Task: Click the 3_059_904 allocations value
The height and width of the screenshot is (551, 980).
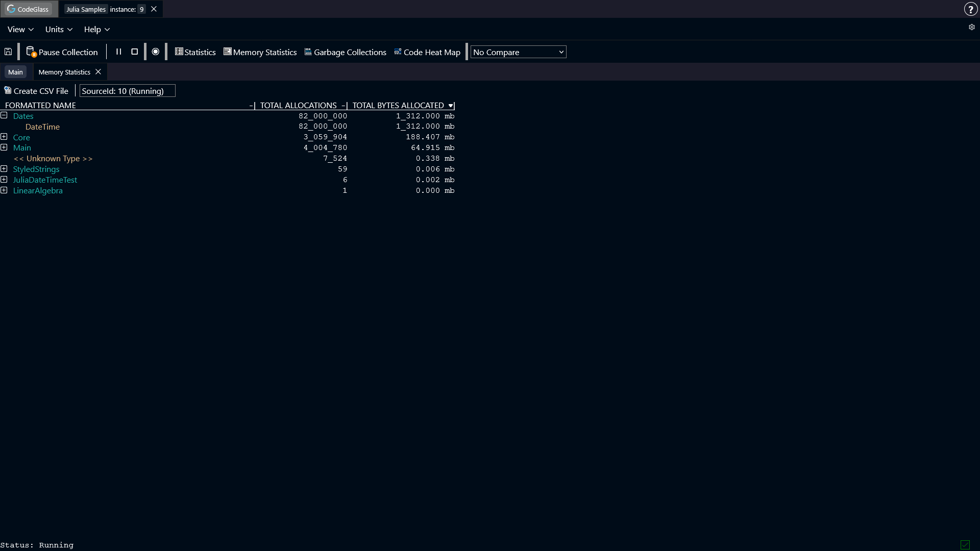Action: 325,137
